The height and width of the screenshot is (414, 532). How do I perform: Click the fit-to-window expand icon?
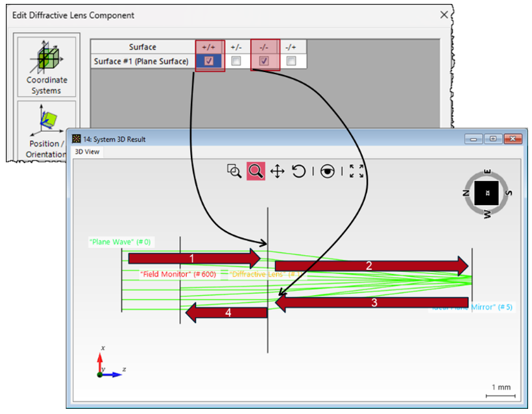(356, 171)
